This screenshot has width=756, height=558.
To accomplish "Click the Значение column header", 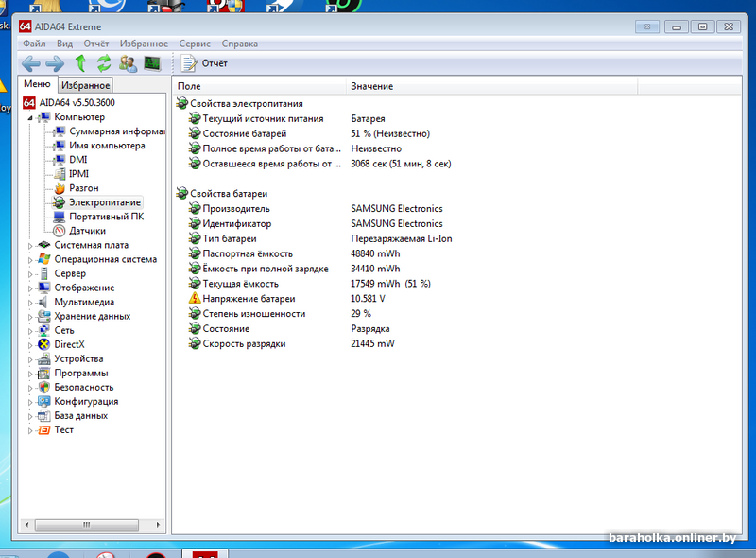I will tap(372, 86).
